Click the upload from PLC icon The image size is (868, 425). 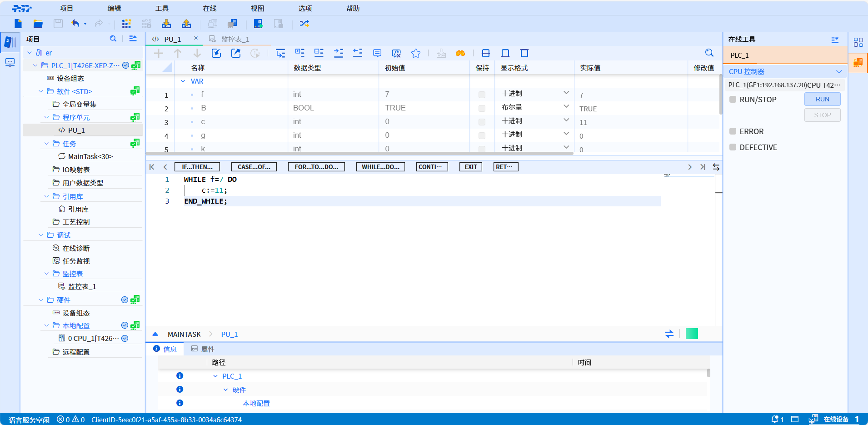click(x=186, y=24)
